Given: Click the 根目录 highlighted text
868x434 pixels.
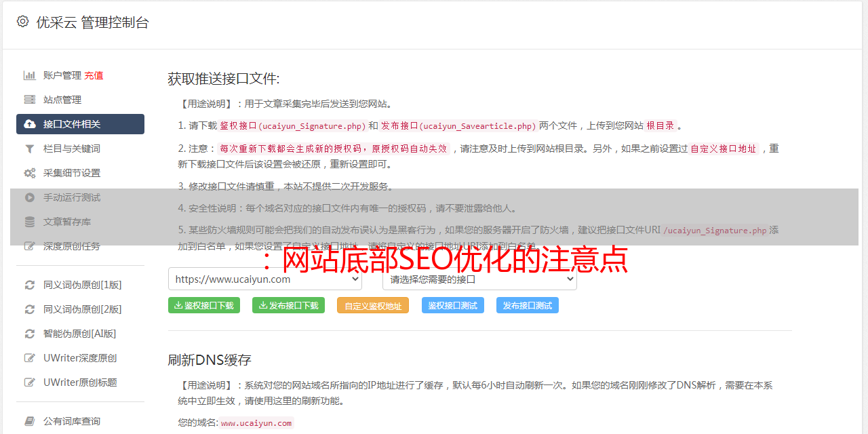Looking at the screenshot, I should point(660,125).
